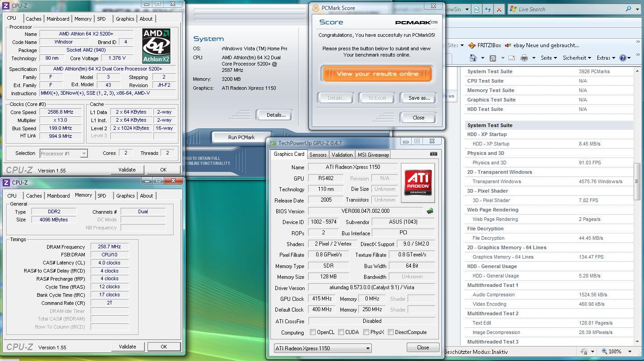Open the Sicherheit menu dropdown
Image resolution: width=644 pixels, height=361 pixels.
(577, 58)
